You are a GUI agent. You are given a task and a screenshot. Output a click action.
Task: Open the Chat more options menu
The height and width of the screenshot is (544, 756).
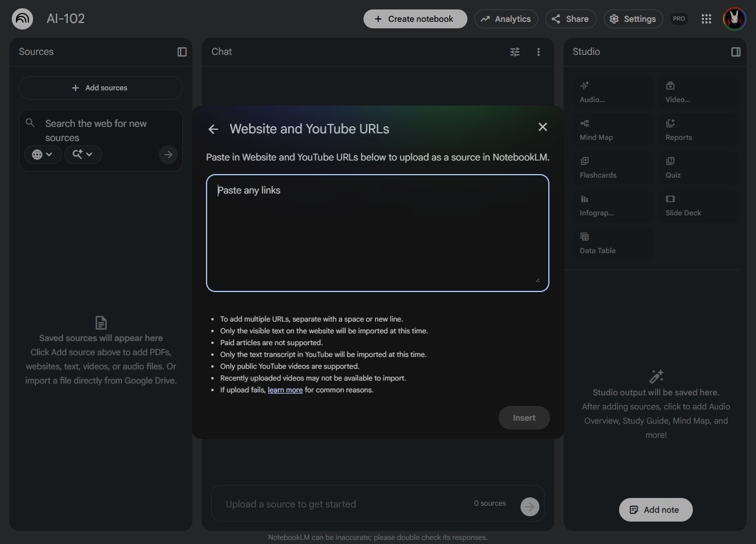[x=538, y=52]
